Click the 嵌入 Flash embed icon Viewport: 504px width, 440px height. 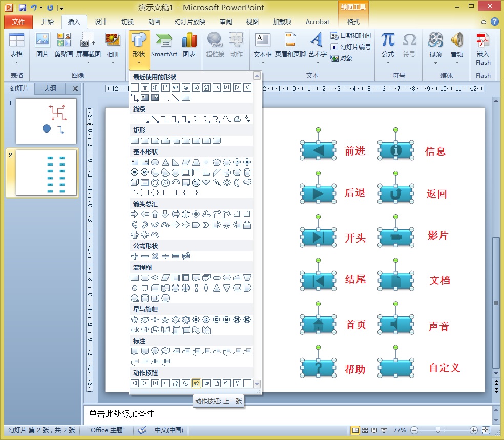coord(483,49)
